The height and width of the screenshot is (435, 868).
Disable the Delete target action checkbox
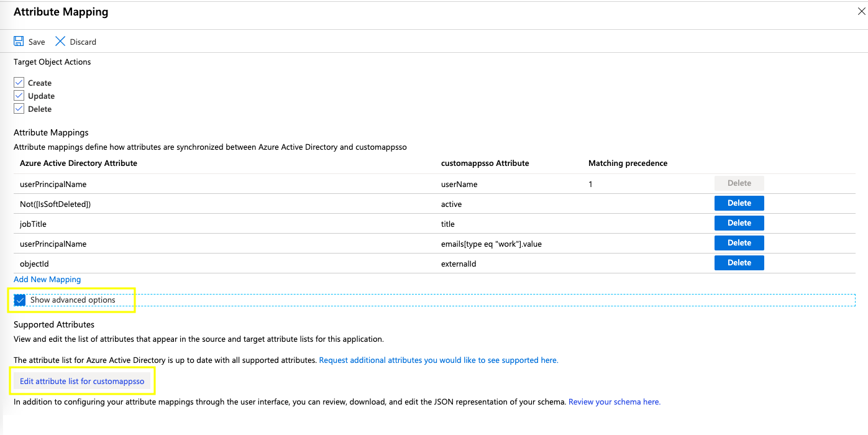pyautogui.click(x=19, y=108)
